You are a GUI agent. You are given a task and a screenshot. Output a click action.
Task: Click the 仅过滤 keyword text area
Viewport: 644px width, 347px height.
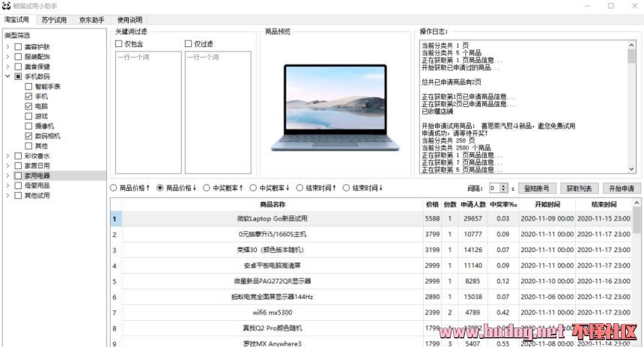click(x=218, y=112)
